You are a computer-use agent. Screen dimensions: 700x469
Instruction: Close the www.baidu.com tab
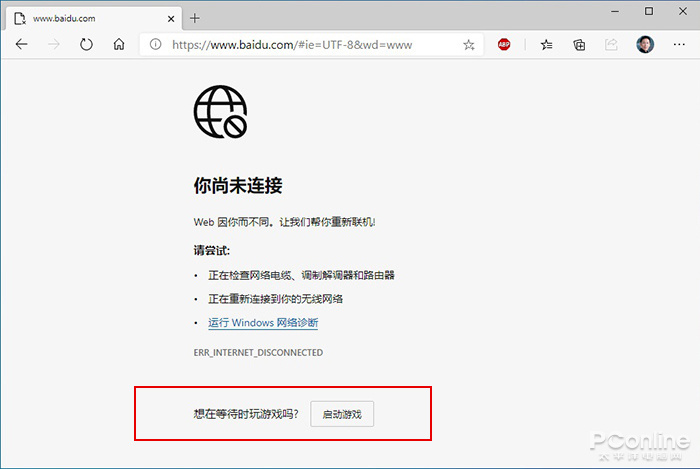(171, 19)
